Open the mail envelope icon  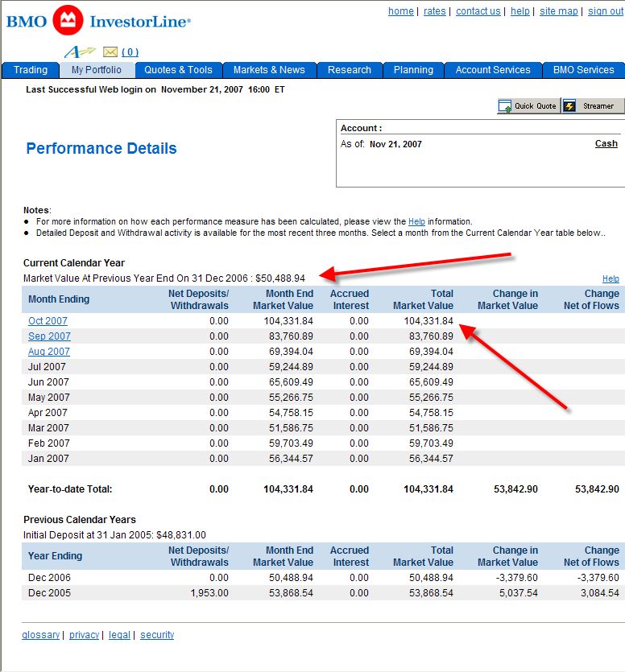[110, 52]
